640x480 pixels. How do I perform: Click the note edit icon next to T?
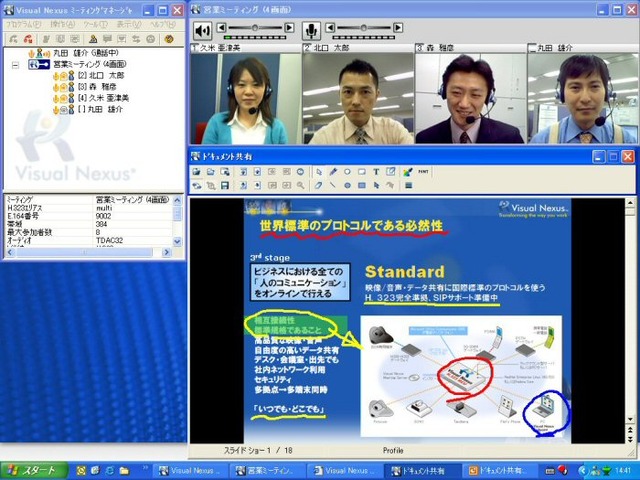(391, 172)
